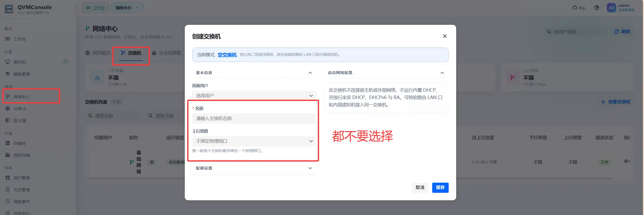View details via eye icon in switch row
644x215 pixels.
pos(627,161)
